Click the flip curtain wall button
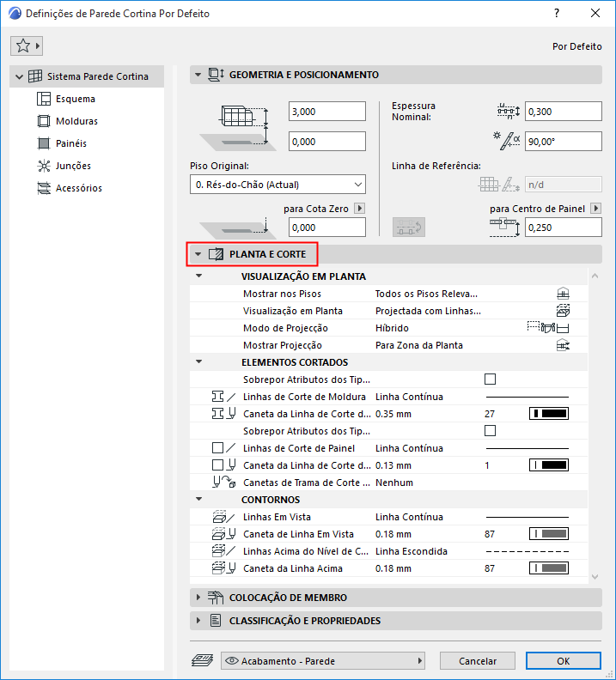 409,228
